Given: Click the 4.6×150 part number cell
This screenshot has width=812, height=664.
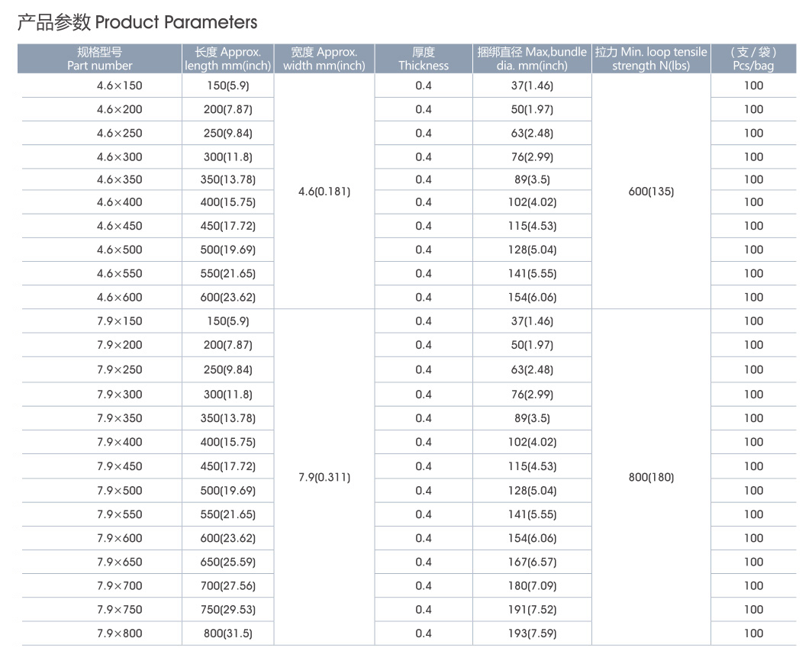Looking at the screenshot, I should coord(119,85).
